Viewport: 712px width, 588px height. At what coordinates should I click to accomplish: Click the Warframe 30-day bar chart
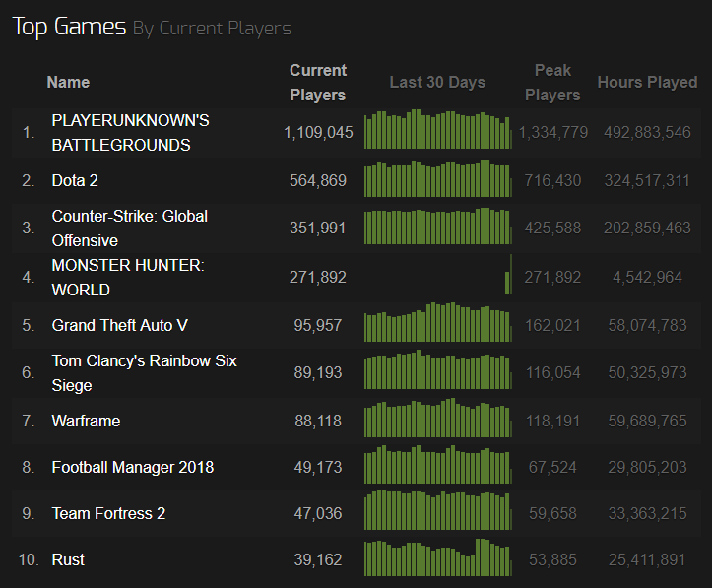437,419
